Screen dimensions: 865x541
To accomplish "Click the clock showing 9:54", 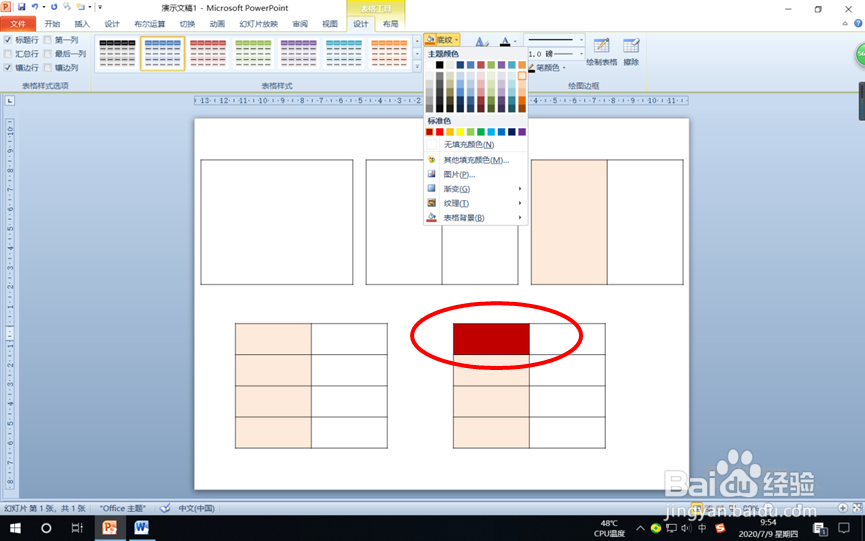I will click(x=768, y=522).
